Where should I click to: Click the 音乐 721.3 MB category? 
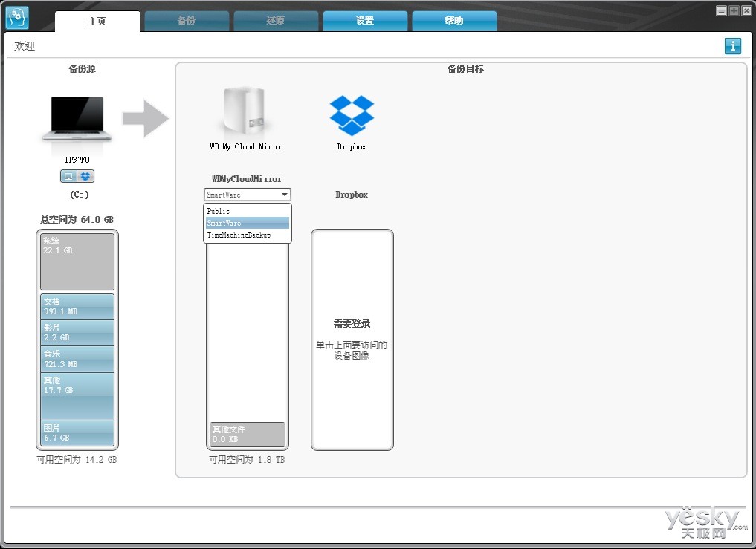pos(77,359)
